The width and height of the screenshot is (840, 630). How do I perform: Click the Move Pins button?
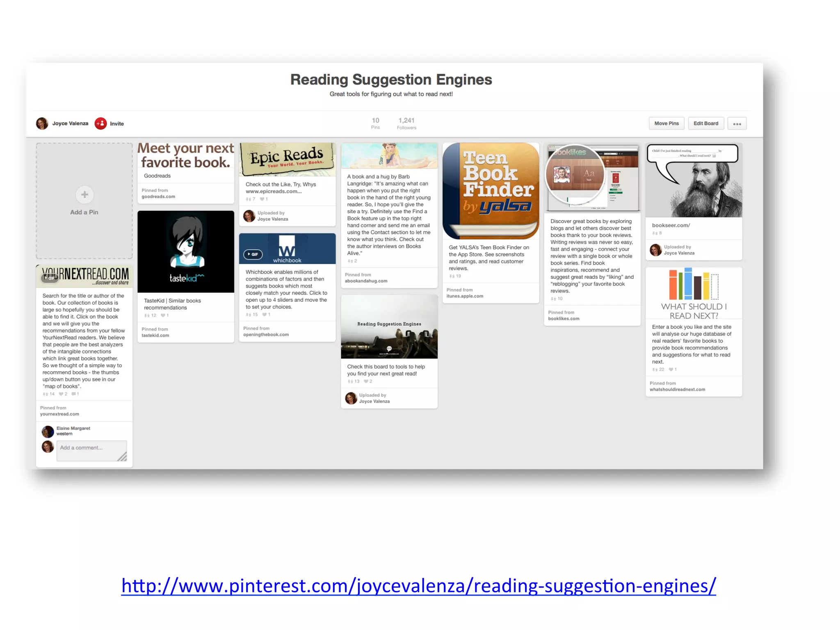(x=666, y=123)
